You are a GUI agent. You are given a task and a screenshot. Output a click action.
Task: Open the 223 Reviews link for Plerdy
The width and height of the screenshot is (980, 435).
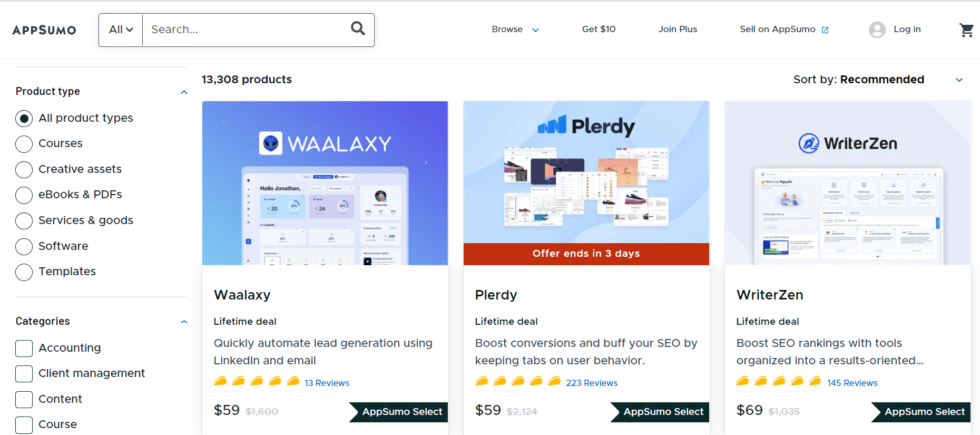pyautogui.click(x=592, y=383)
